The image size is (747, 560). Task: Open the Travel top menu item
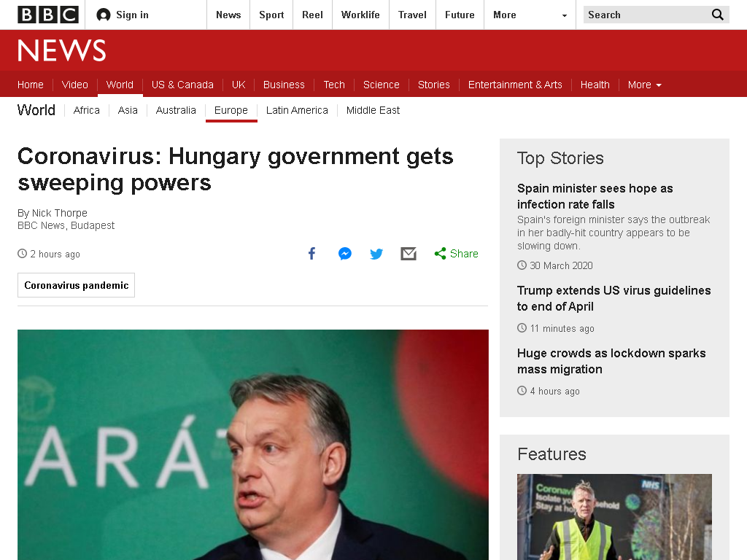[413, 15]
